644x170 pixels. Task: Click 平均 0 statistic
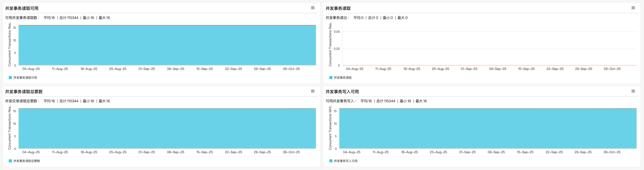pos(358,18)
